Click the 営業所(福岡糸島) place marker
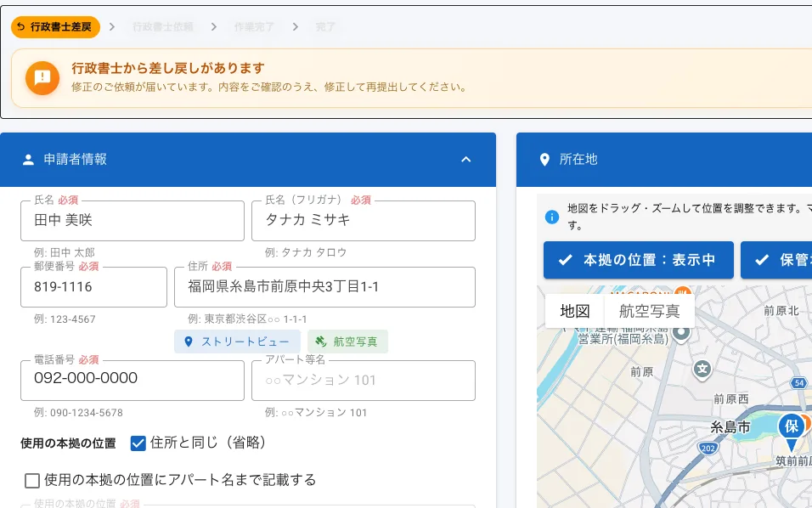Viewport: 812px width, 508px height. coord(682,332)
